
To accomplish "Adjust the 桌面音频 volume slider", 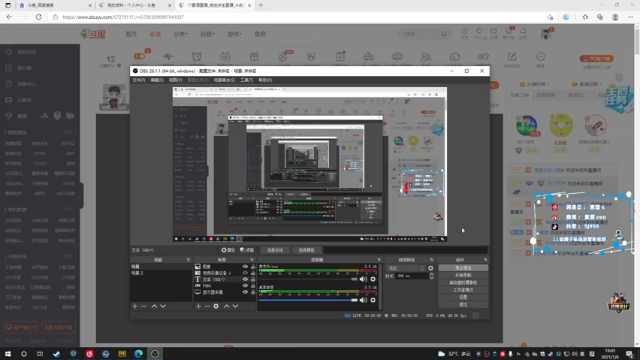I will pos(308,300).
